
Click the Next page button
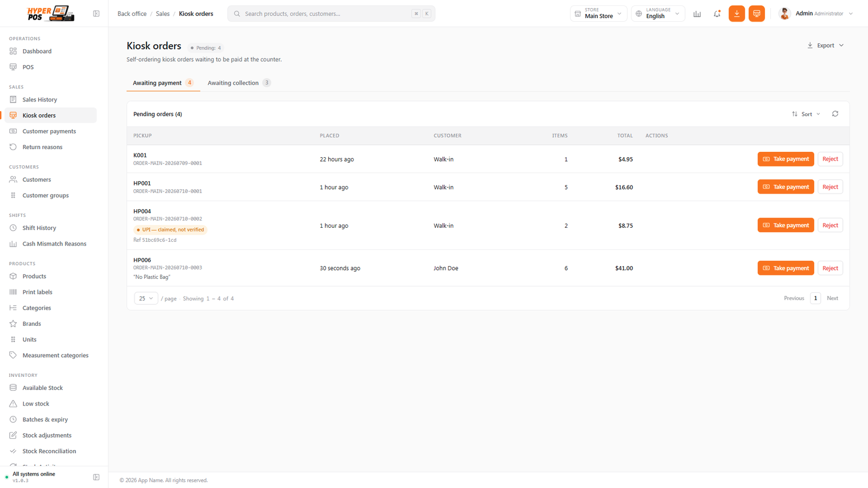coord(832,298)
